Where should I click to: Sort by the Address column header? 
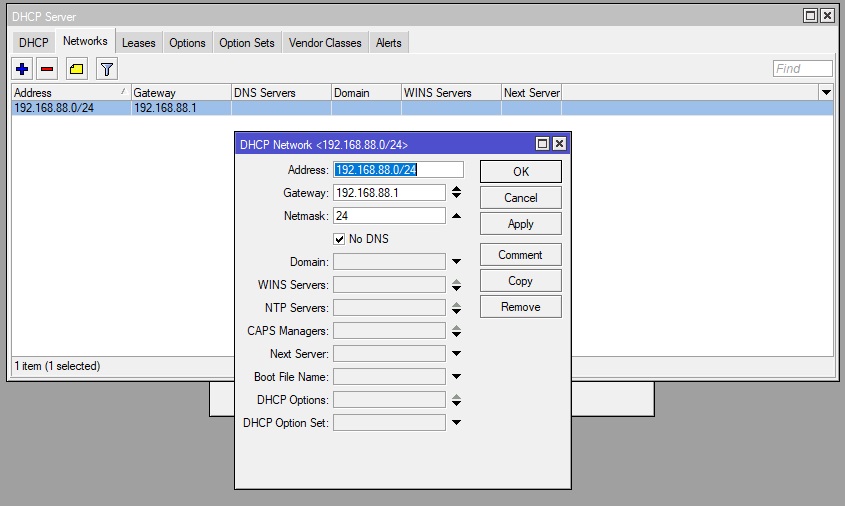(x=71, y=93)
